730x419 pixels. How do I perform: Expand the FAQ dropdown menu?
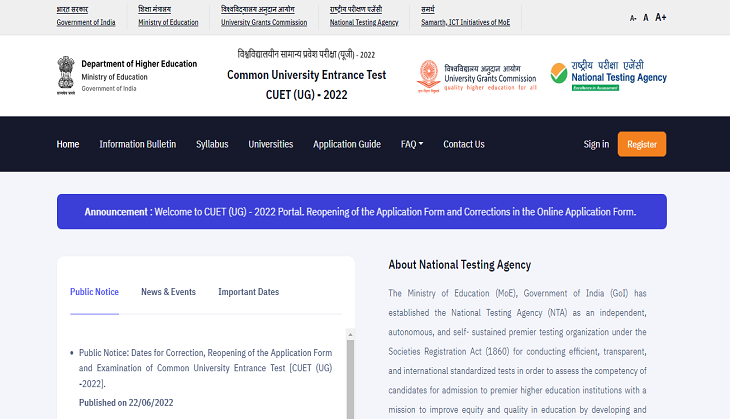412,144
